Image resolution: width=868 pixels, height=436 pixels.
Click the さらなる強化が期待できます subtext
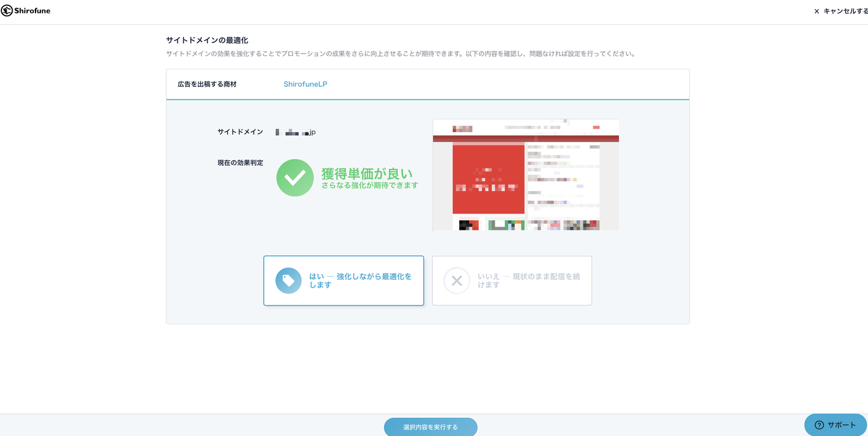[x=370, y=186]
